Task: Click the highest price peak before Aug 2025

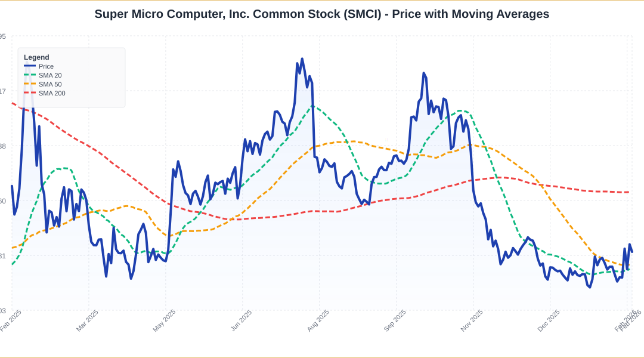Action: (302, 58)
